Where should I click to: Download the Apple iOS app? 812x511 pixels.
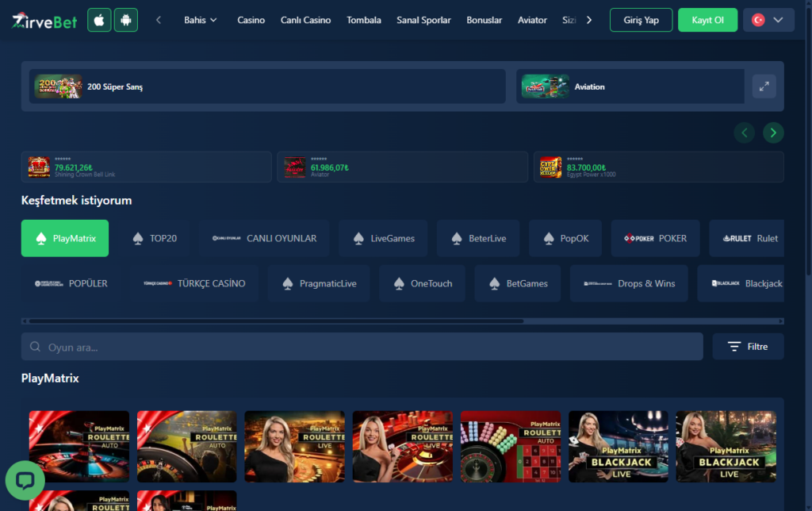click(x=99, y=20)
